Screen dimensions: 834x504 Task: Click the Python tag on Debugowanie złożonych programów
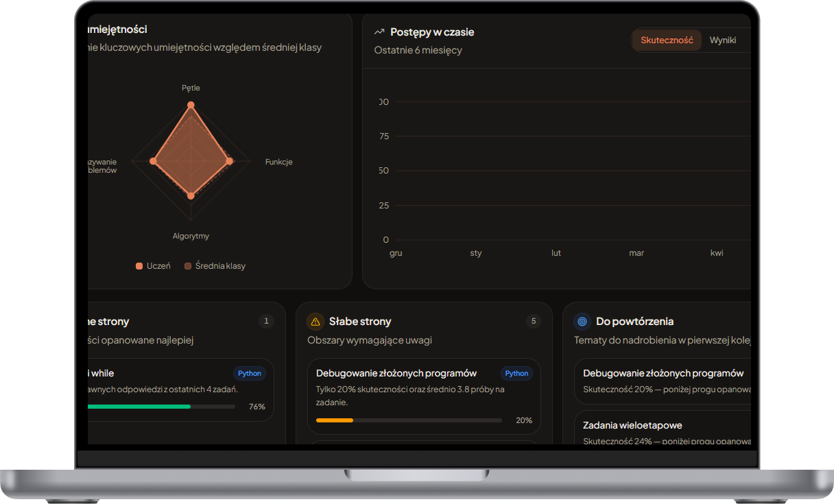tap(516, 373)
